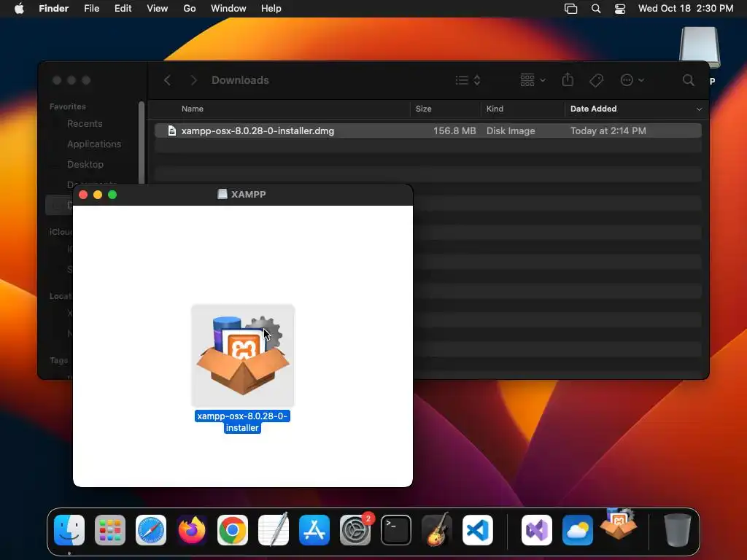Go back in the Downloads window
The width and height of the screenshot is (747, 560).
coord(167,80)
